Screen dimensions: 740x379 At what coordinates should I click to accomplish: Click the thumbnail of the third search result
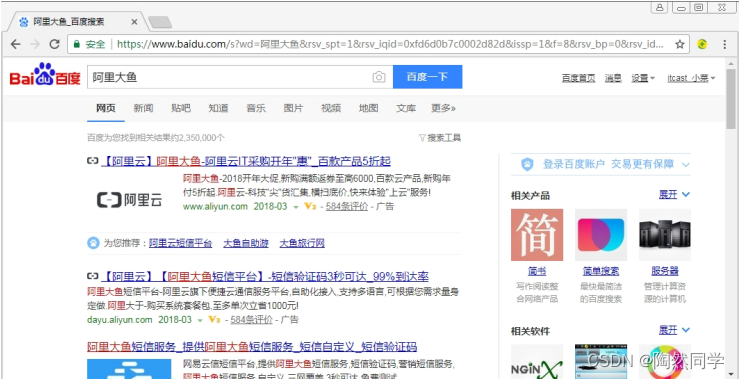[129, 369]
